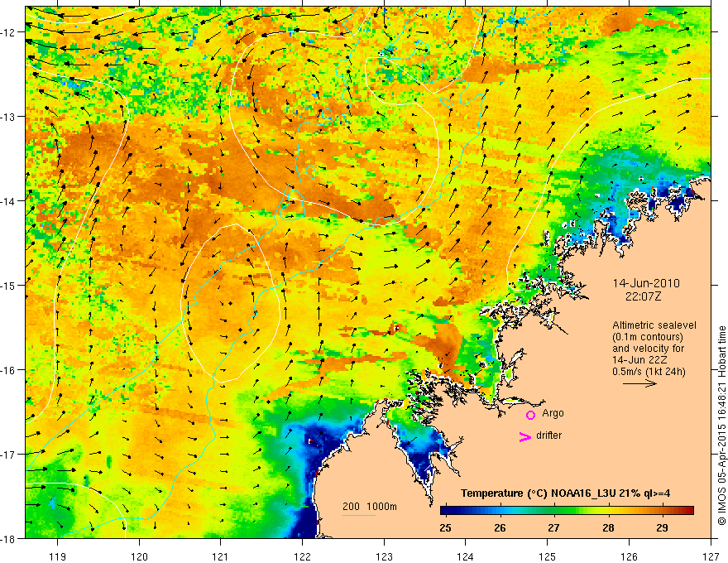Click the temperature color bar legend
Screen dimensions: 728x563
pyautogui.click(x=567, y=511)
